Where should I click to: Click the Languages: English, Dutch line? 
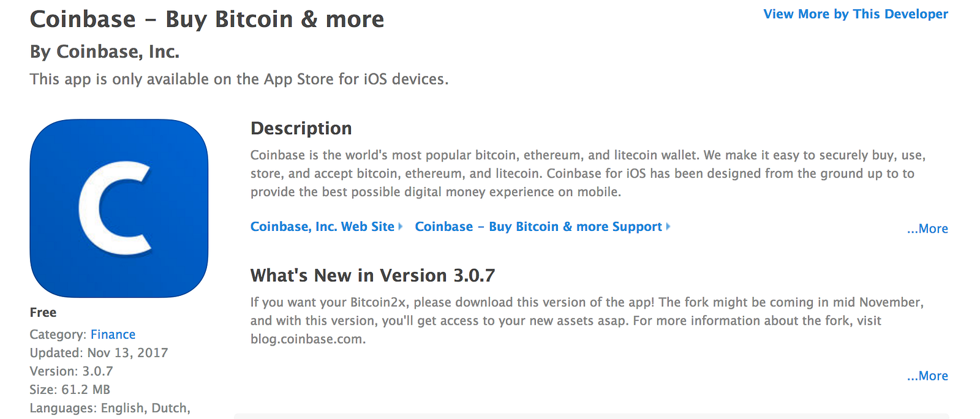pos(110,408)
